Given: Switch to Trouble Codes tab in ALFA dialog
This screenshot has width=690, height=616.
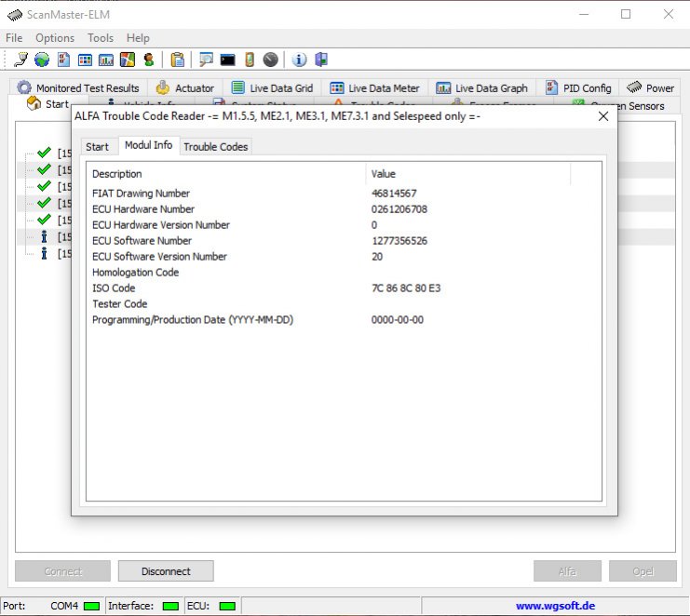Looking at the screenshot, I should [216, 147].
